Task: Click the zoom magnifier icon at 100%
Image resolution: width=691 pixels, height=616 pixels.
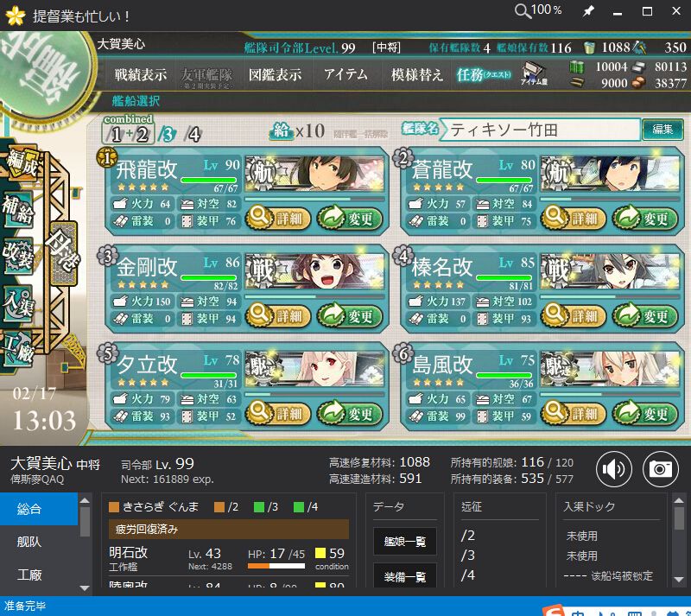Action: point(523,11)
